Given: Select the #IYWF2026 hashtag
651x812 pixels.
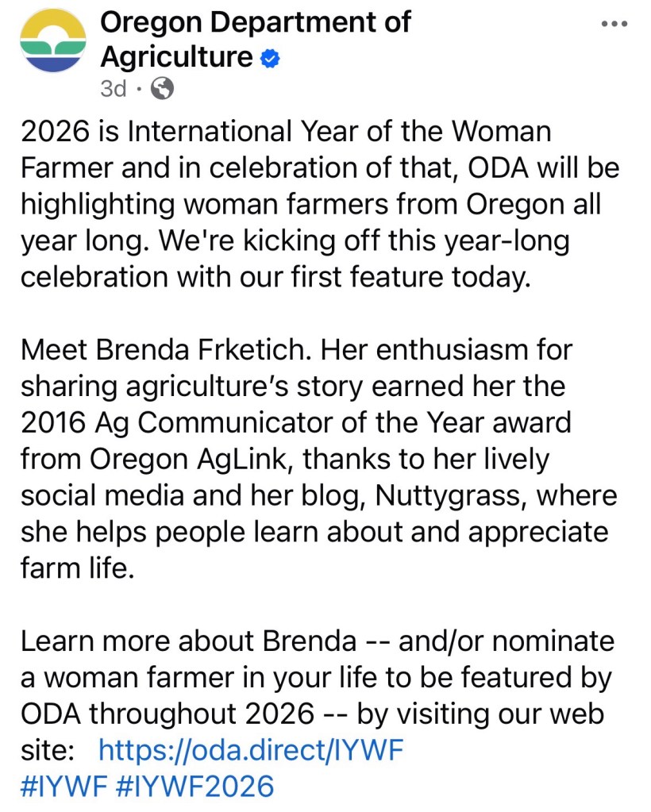Looking at the screenshot, I should point(195,786).
